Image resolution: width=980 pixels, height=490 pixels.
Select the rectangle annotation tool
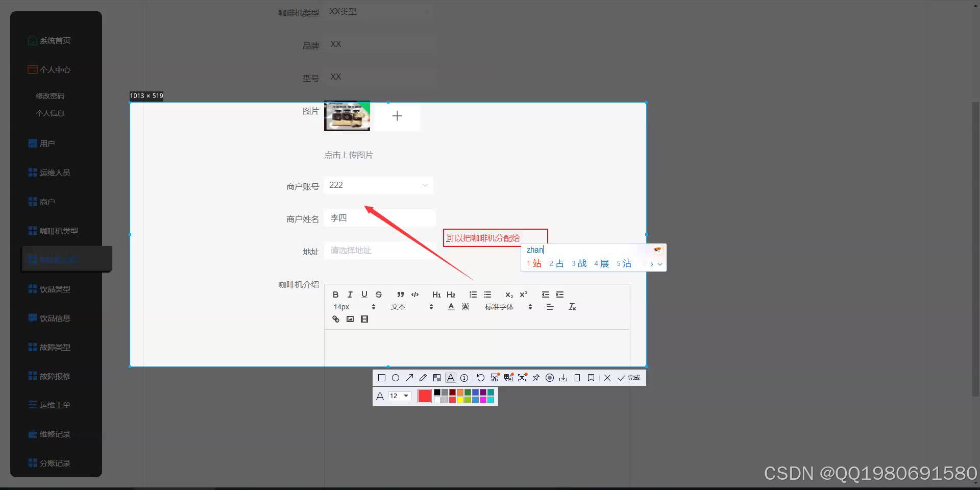[x=382, y=377]
